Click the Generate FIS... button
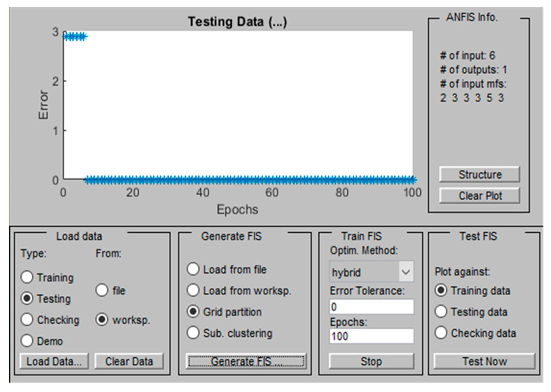Screen dimensions: 551x392 click(246, 361)
